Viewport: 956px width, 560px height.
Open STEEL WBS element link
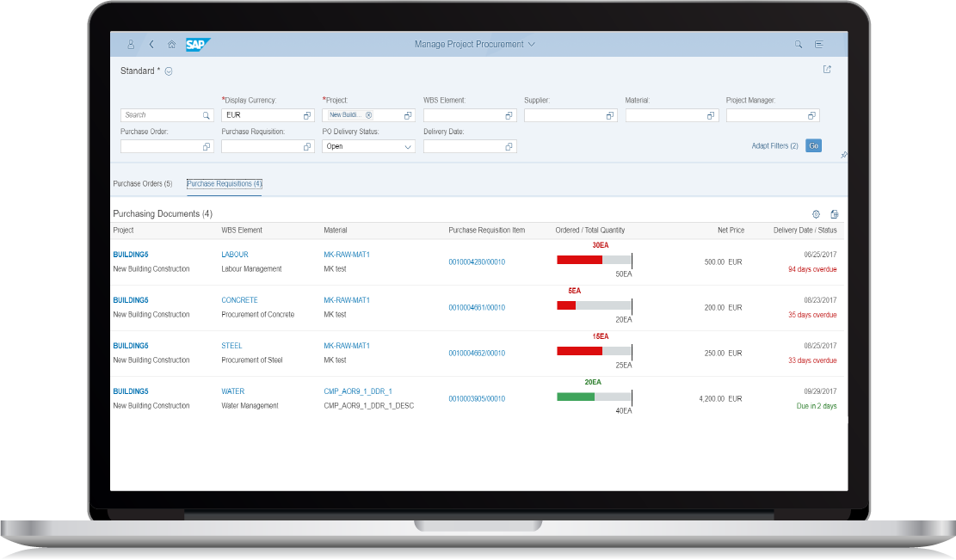point(231,346)
